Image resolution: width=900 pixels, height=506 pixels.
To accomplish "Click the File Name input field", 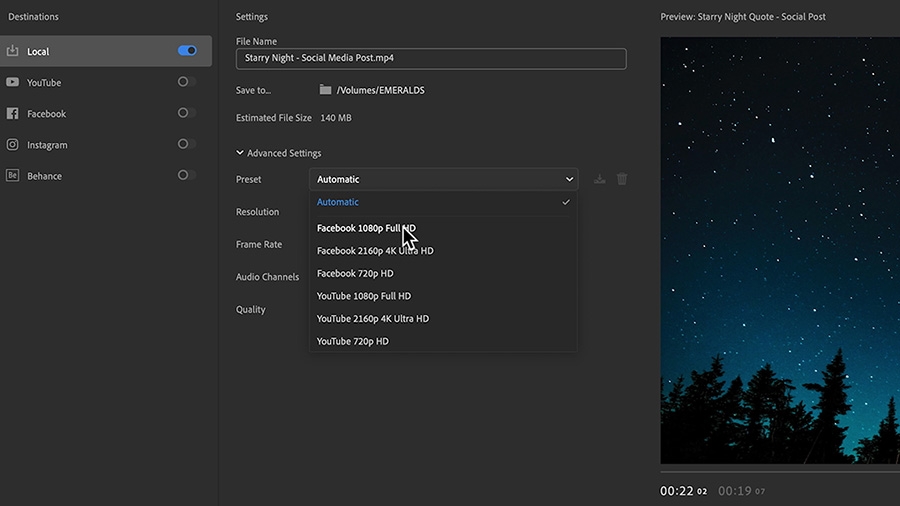I will point(431,59).
